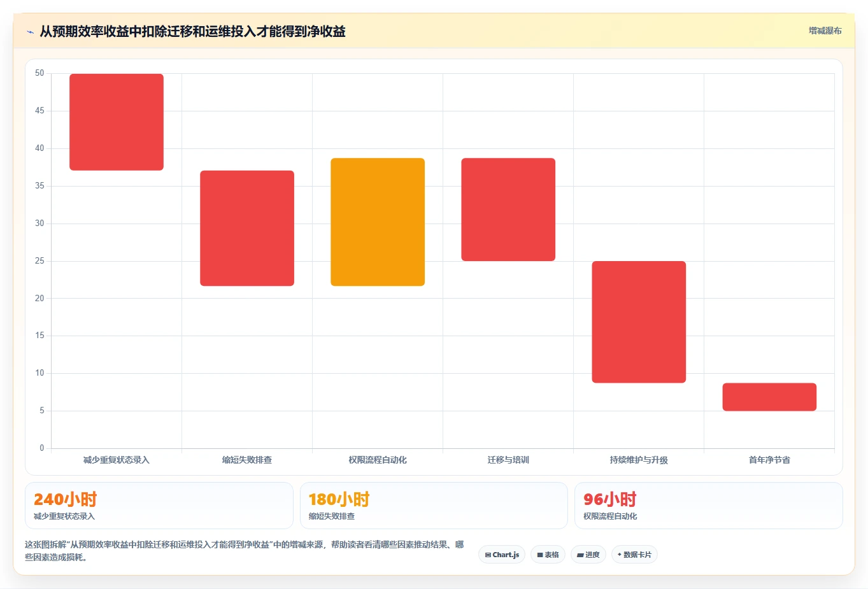Click the y-axis value 25

tap(39, 261)
